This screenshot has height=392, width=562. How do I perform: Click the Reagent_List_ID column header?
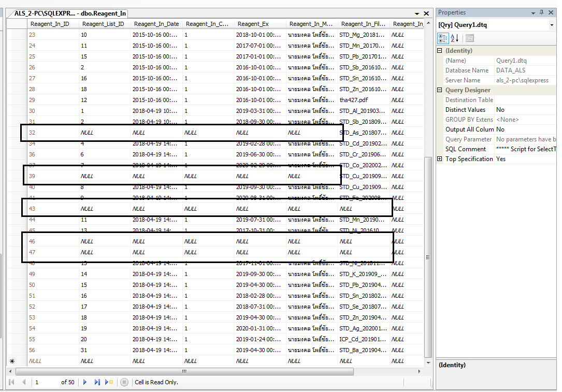(103, 24)
